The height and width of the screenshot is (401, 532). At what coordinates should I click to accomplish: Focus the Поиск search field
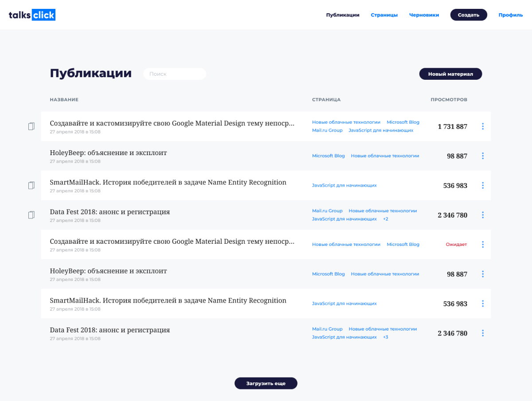(175, 74)
